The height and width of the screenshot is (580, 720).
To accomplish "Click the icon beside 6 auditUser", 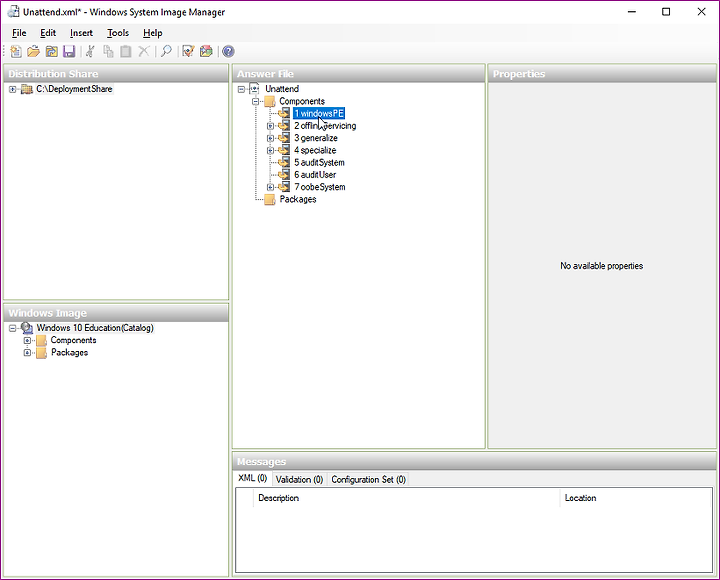I will click(284, 175).
